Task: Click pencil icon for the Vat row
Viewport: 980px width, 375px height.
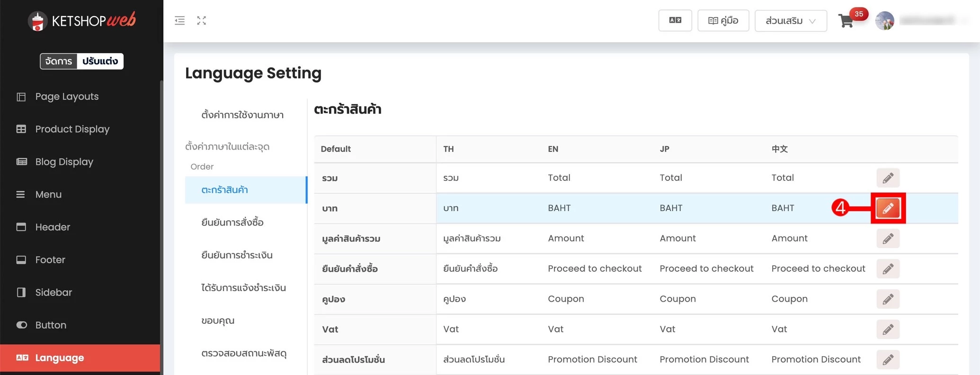Action: (x=888, y=330)
